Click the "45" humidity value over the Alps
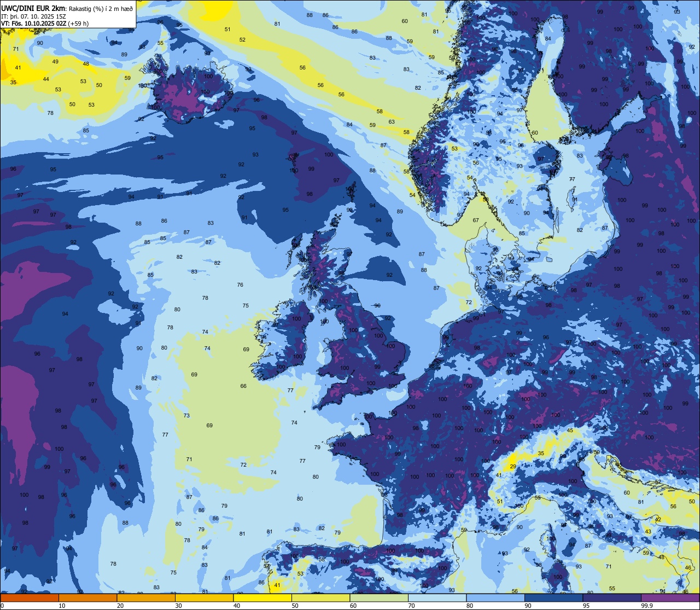Image resolution: width=700 pixels, height=610 pixels. click(570, 431)
